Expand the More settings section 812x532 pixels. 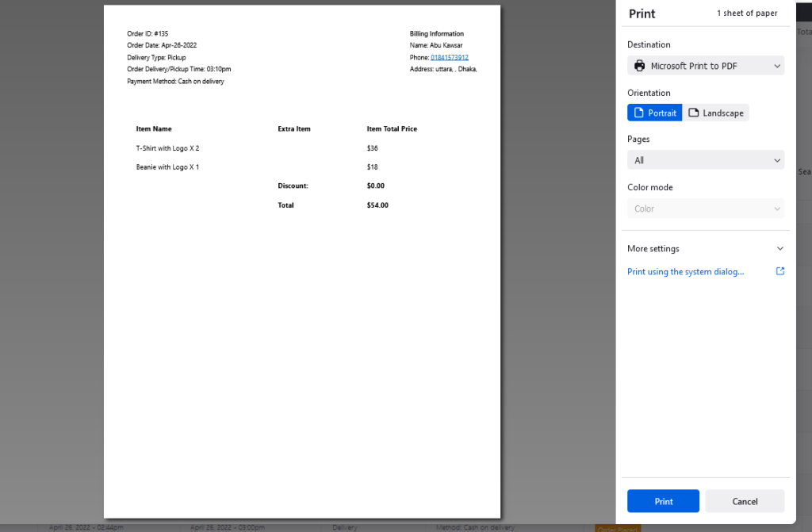click(705, 248)
